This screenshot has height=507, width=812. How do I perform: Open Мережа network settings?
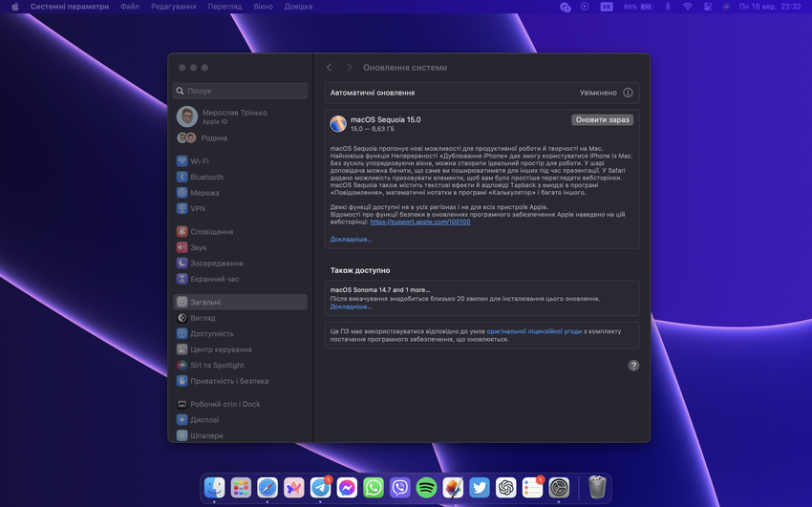pyautogui.click(x=203, y=193)
